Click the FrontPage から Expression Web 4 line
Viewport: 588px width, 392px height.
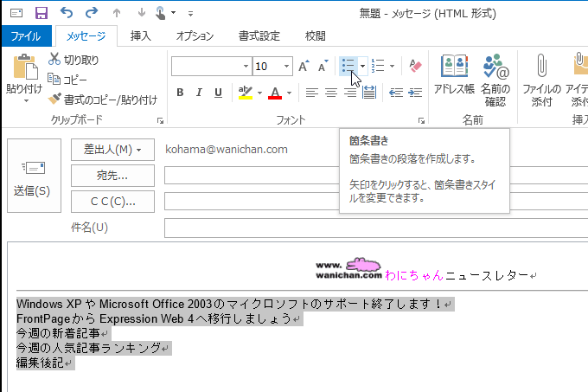click(154, 318)
